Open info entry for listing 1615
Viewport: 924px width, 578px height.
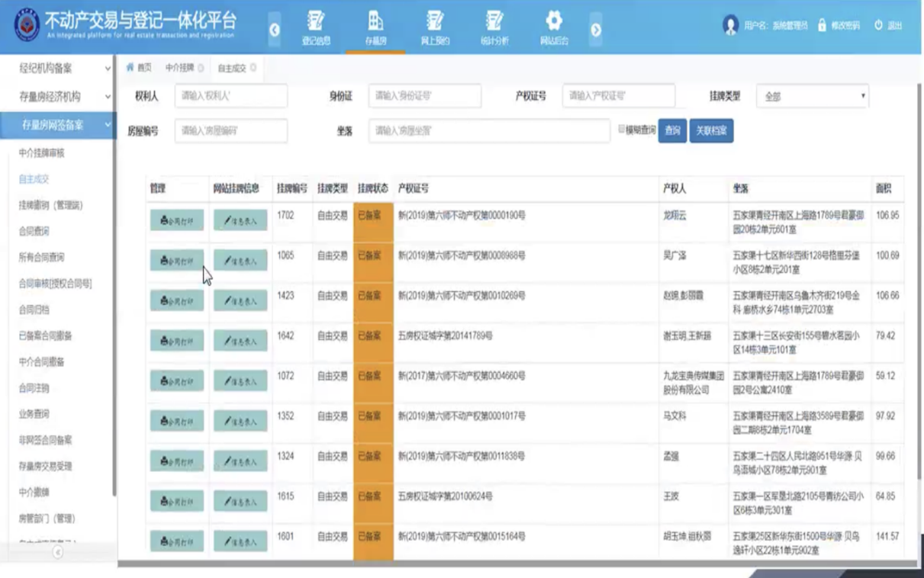click(240, 501)
